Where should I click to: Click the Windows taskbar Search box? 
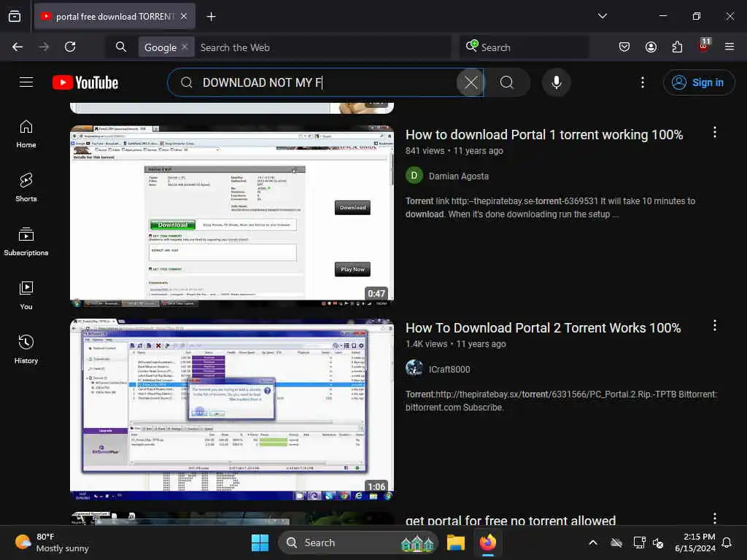pos(357,542)
